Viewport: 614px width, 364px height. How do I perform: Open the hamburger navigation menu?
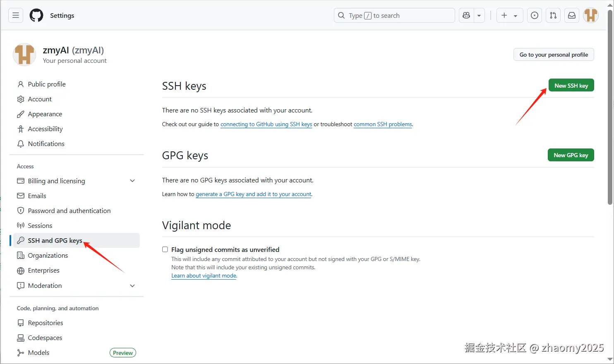pyautogui.click(x=16, y=16)
